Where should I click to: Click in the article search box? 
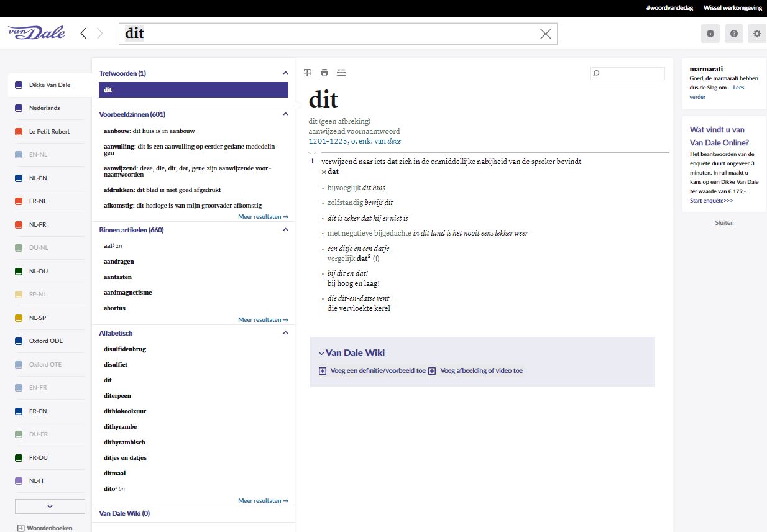click(x=631, y=73)
